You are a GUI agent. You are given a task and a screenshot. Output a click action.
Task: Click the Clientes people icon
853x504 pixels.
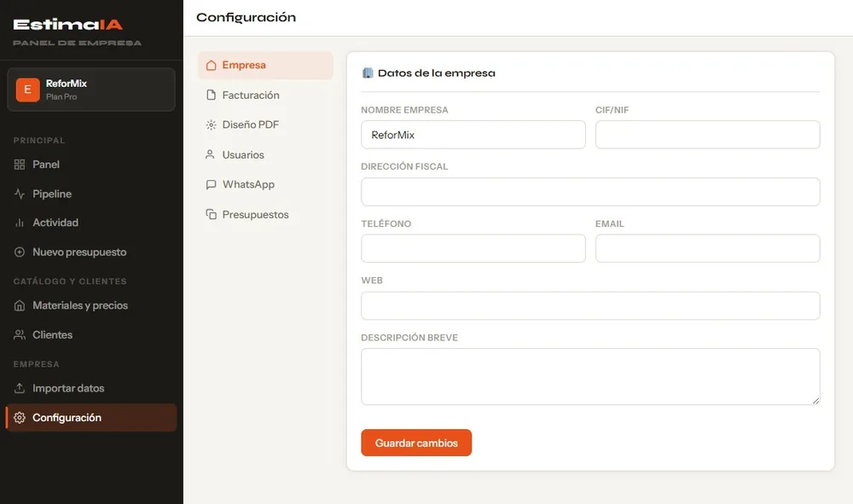click(20, 335)
